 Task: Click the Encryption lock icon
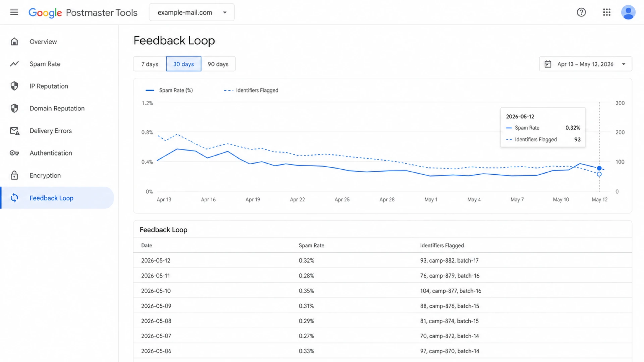tap(14, 175)
